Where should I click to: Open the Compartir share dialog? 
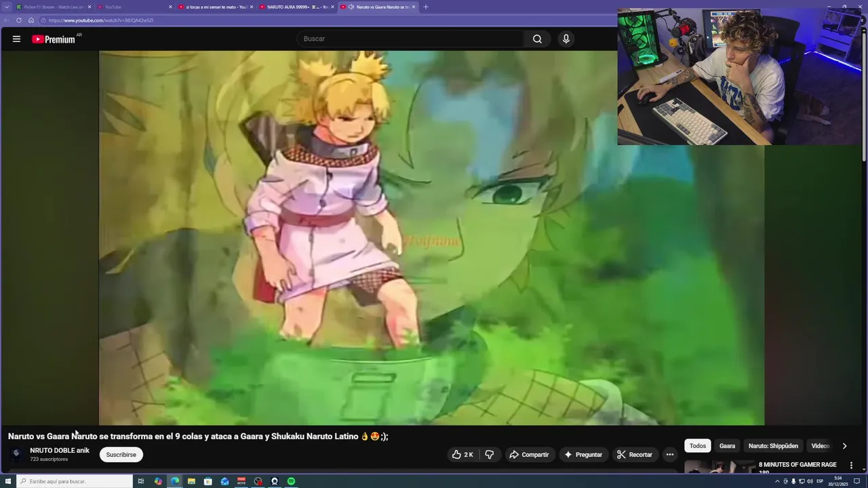[530, 455]
